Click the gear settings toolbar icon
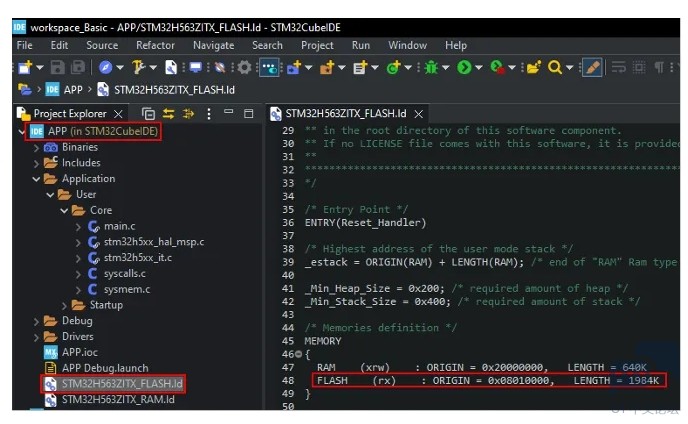The height and width of the screenshot is (424, 688). 244,67
